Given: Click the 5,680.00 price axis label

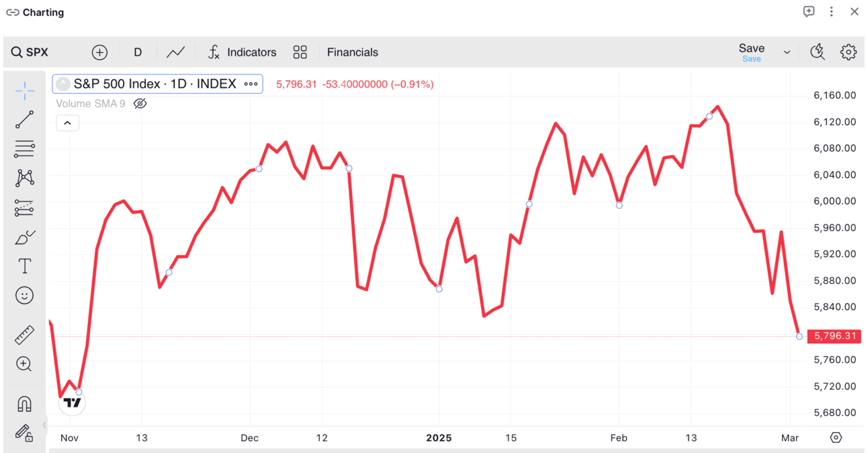Looking at the screenshot, I should point(834,413).
